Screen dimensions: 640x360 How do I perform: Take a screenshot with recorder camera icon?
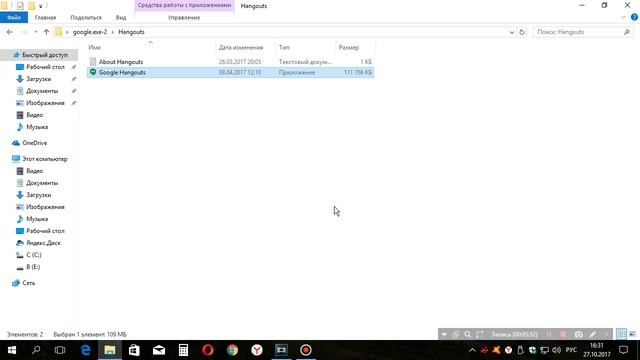click(x=578, y=334)
